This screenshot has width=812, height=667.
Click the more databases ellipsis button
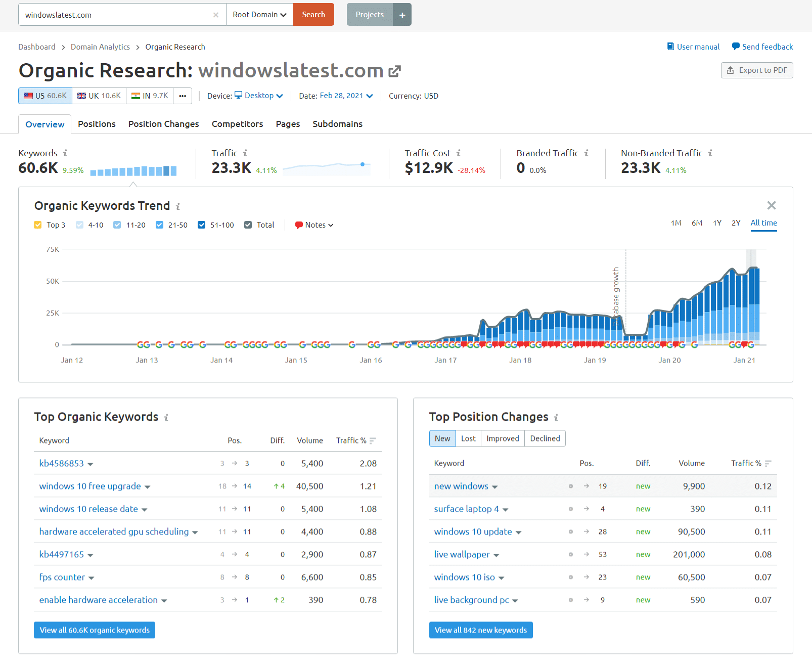point(183,96)
